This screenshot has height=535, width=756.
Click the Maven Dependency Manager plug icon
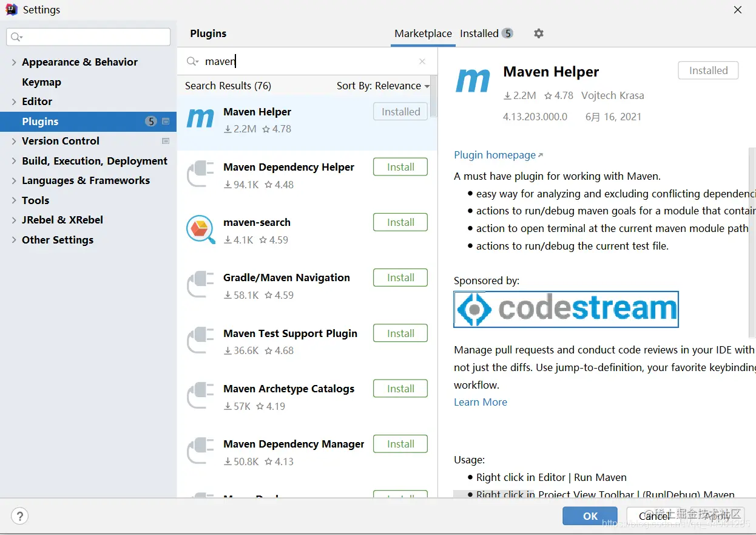200,451
